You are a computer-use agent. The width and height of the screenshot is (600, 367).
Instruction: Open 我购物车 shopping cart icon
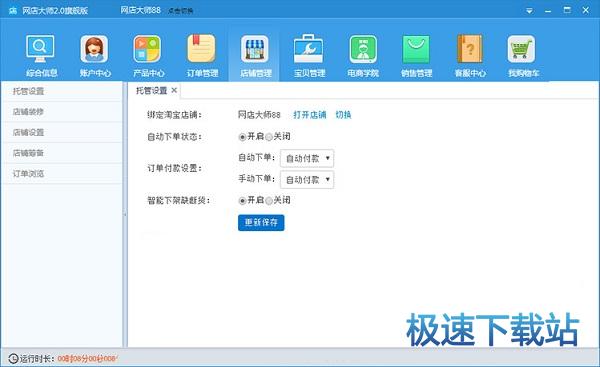(x=521, y=49)
